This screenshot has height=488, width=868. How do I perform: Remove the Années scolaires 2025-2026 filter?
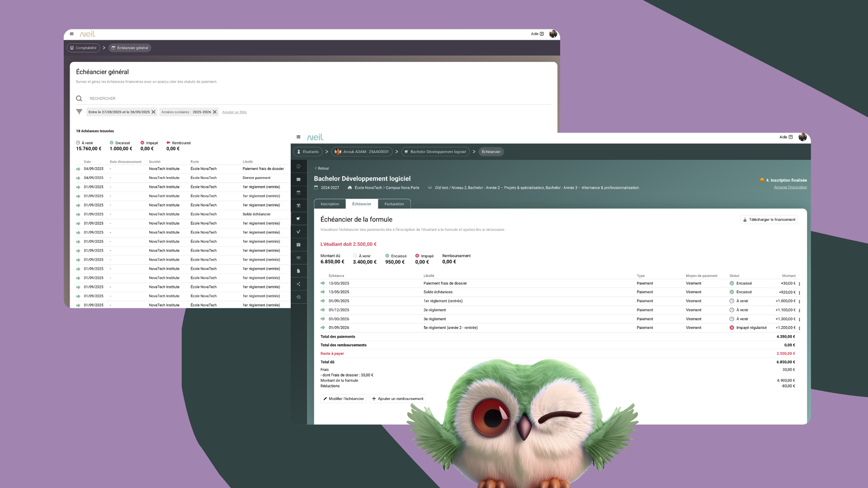tap(215, 112)
